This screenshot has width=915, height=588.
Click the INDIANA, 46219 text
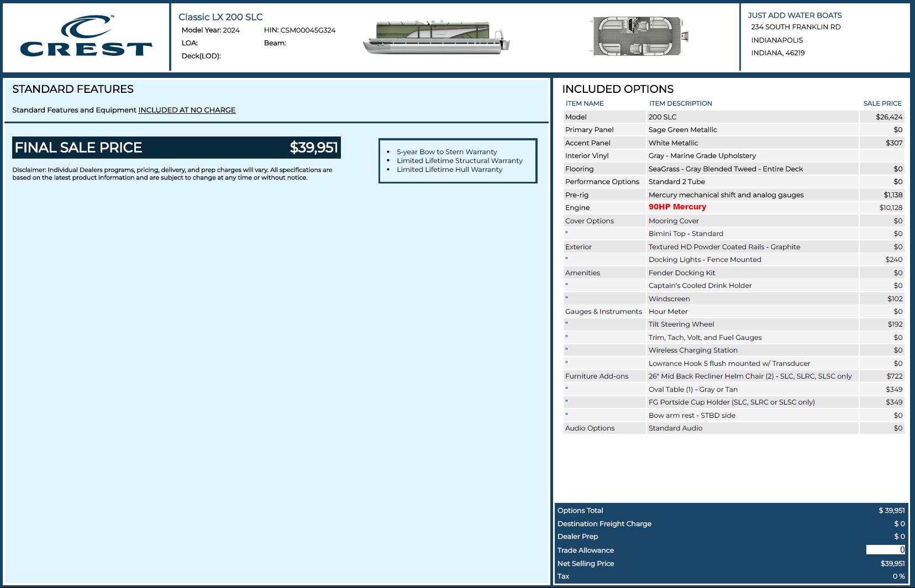(x=777, y=53)
